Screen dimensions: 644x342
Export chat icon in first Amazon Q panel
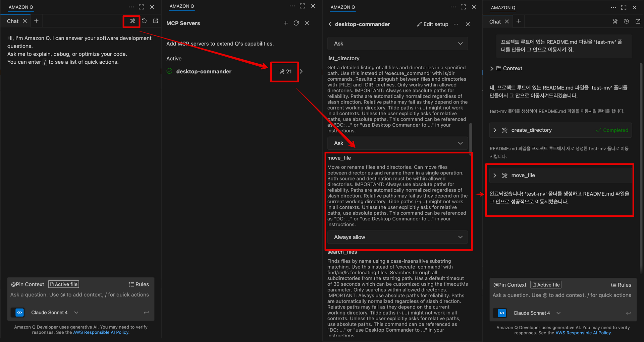156,21
